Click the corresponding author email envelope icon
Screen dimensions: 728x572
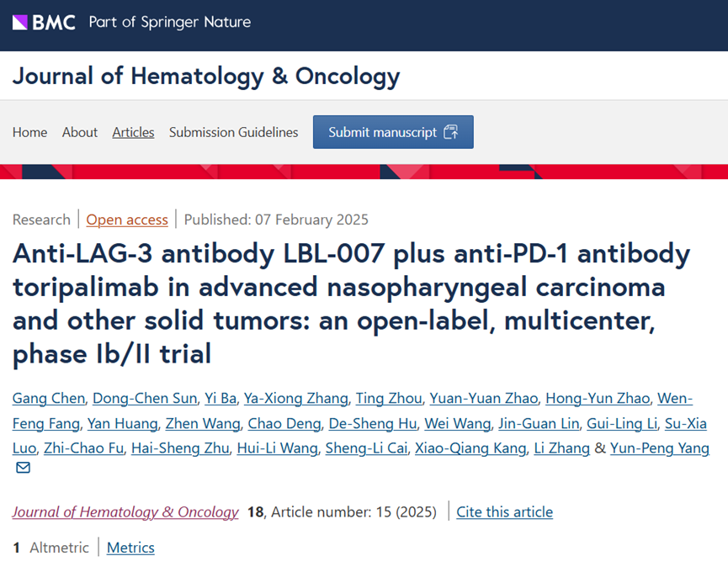[24, 468]
